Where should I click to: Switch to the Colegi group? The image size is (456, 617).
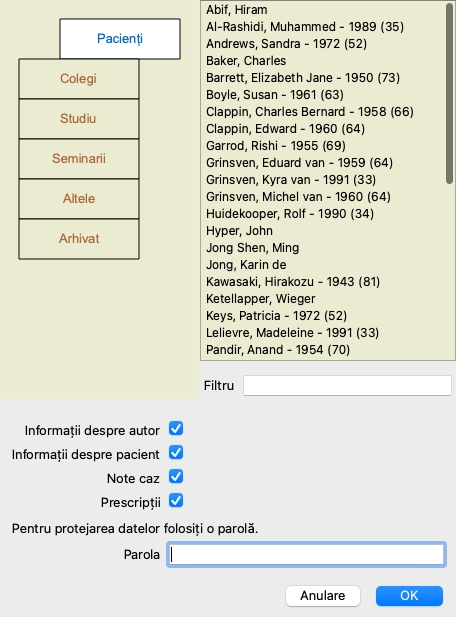pyautogui.click(x=79, y=79)
